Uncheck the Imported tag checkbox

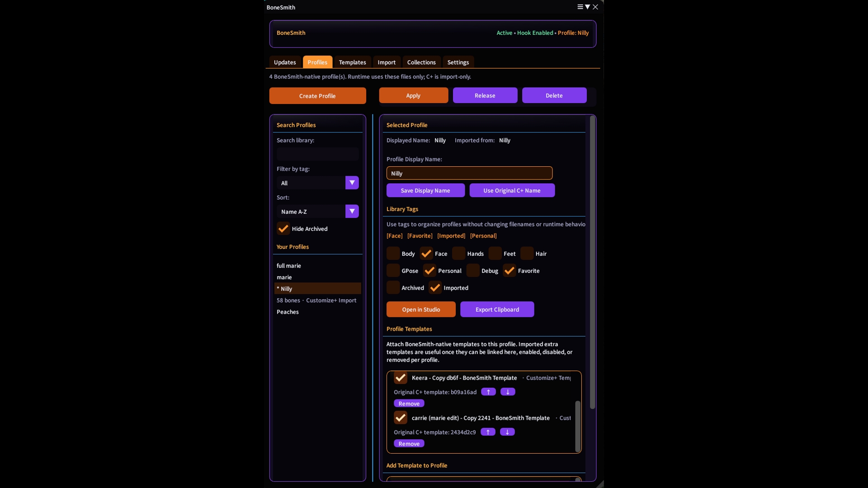point(435,288)
